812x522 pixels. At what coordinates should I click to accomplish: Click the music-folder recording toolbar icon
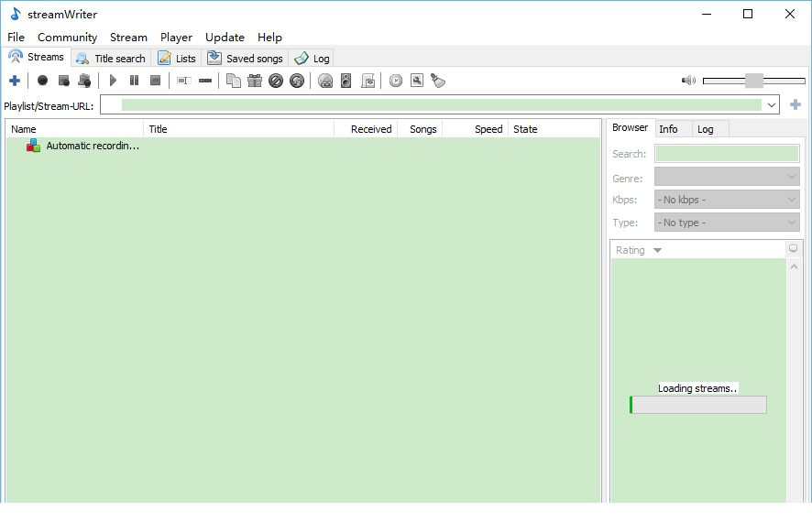[x=84, y=81]
